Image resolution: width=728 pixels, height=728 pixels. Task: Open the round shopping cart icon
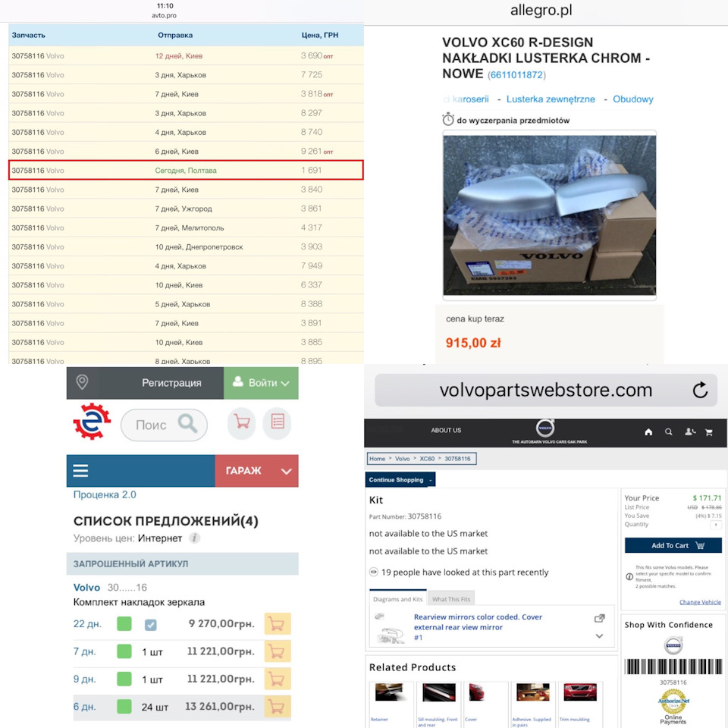click(241, 422)
